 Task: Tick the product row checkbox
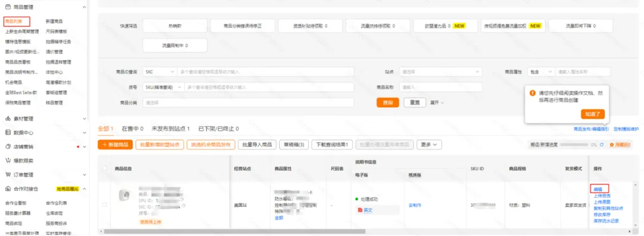coord(105,205)
